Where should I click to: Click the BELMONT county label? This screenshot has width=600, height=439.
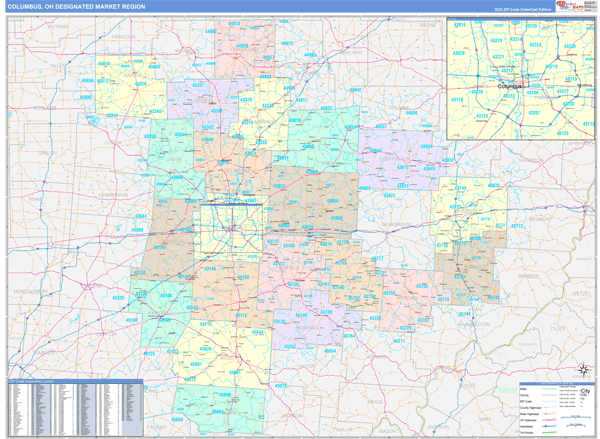[540, 219]
